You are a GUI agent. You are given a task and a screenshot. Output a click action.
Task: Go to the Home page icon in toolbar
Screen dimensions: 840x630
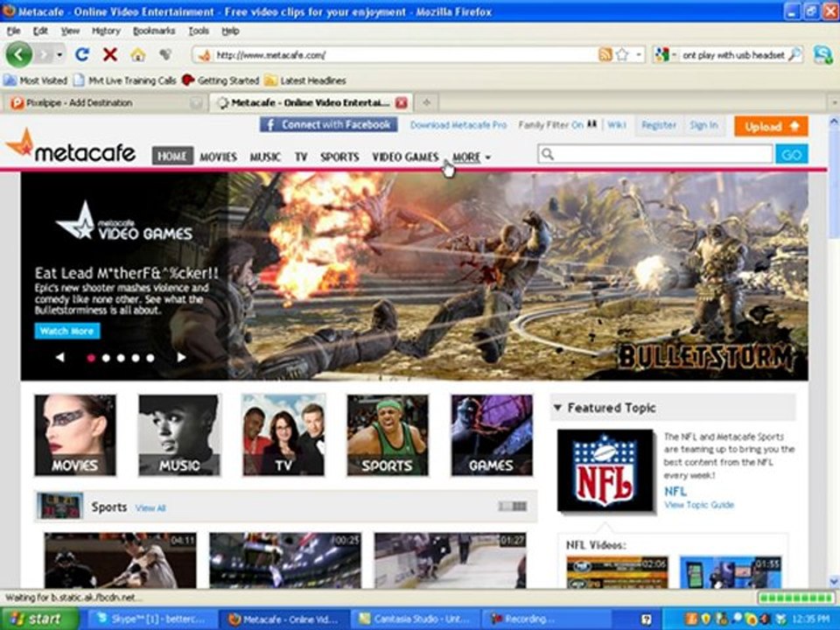click(x=137, y=54)
